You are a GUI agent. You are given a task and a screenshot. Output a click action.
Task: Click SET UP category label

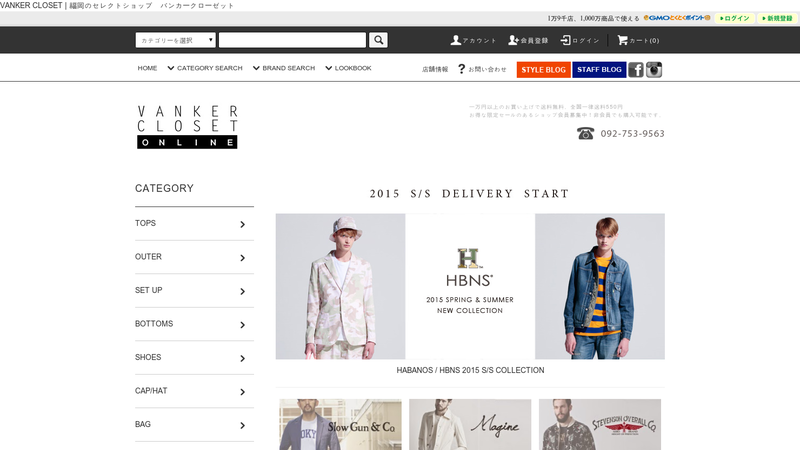tap(148, 290)
